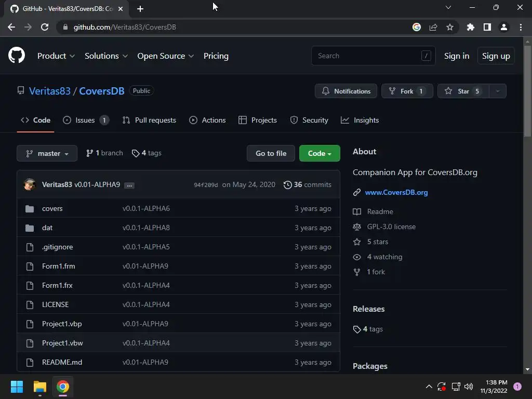Screen dimensions: 532x399
Task: Open the dat folder
Action: pos(47,228)
